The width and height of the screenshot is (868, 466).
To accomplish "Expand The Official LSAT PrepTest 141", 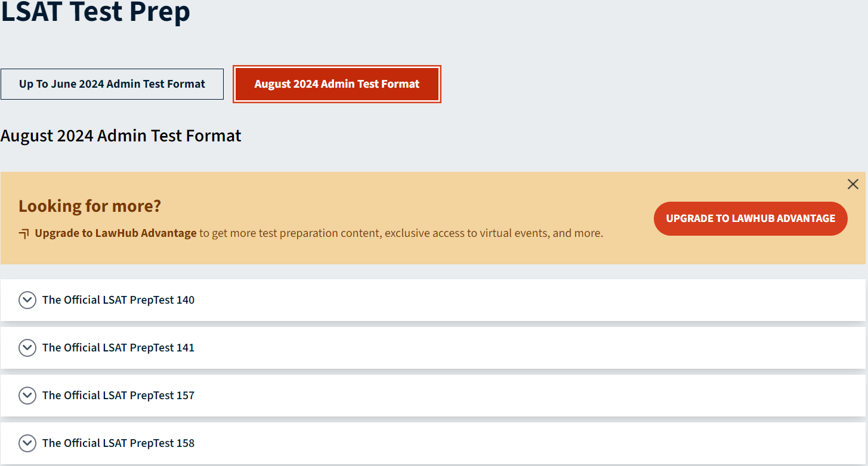I will [x=118, y=347].
